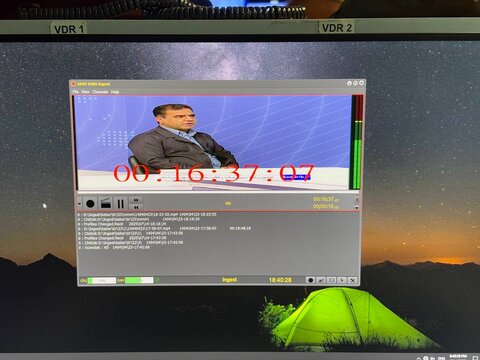Skip forward with the fast-forward button
This screenshot has width=480, height=360.
[136, 200]
